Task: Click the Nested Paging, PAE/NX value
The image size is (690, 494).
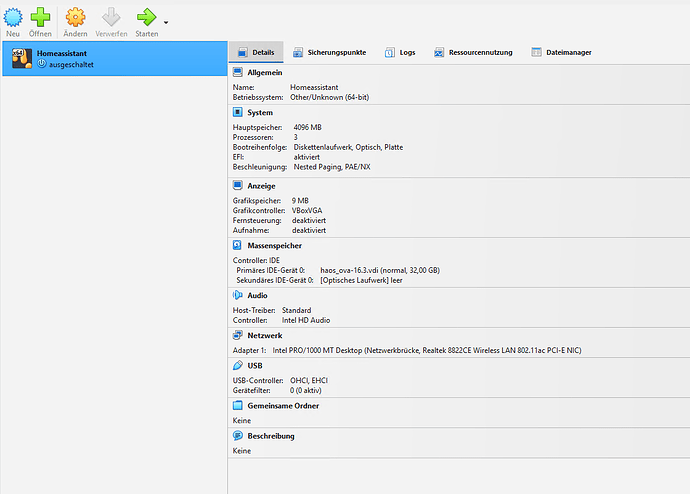Action: pos(332,167)
